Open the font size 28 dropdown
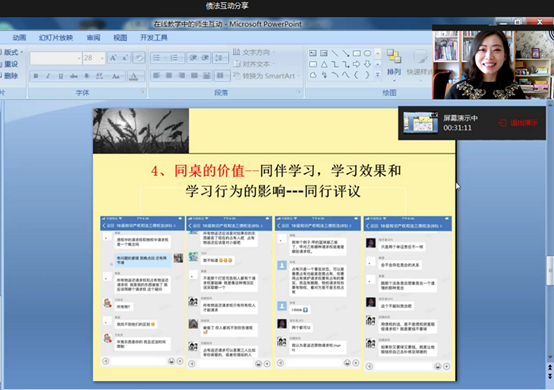The width and height of the screenshot is (554, 390). point(94,58)
